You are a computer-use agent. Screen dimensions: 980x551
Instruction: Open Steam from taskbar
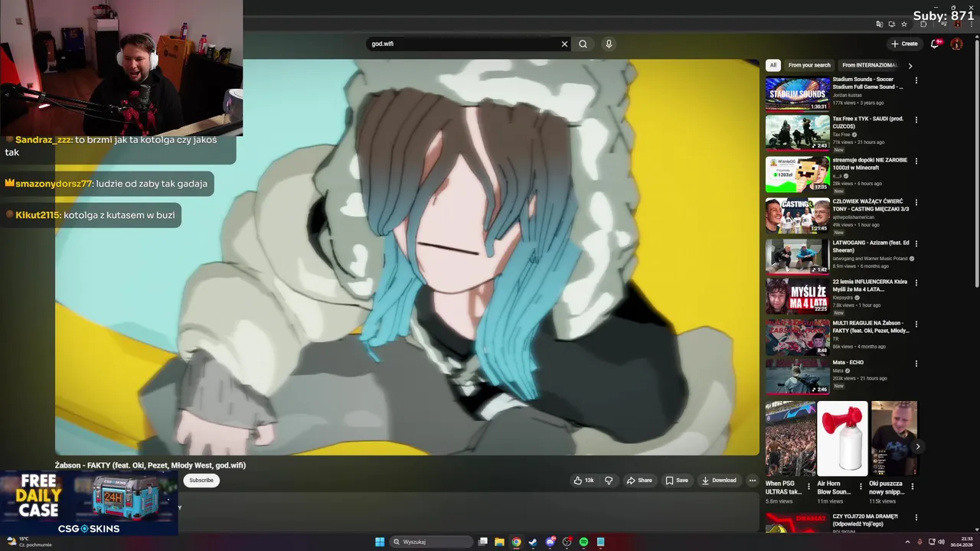(533, 542)
